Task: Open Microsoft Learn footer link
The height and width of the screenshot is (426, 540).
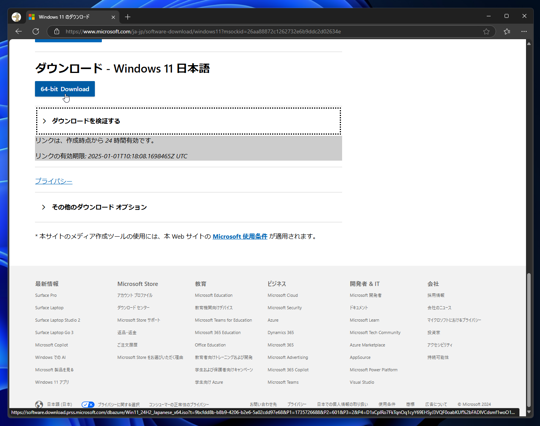Action: (364, 320)
